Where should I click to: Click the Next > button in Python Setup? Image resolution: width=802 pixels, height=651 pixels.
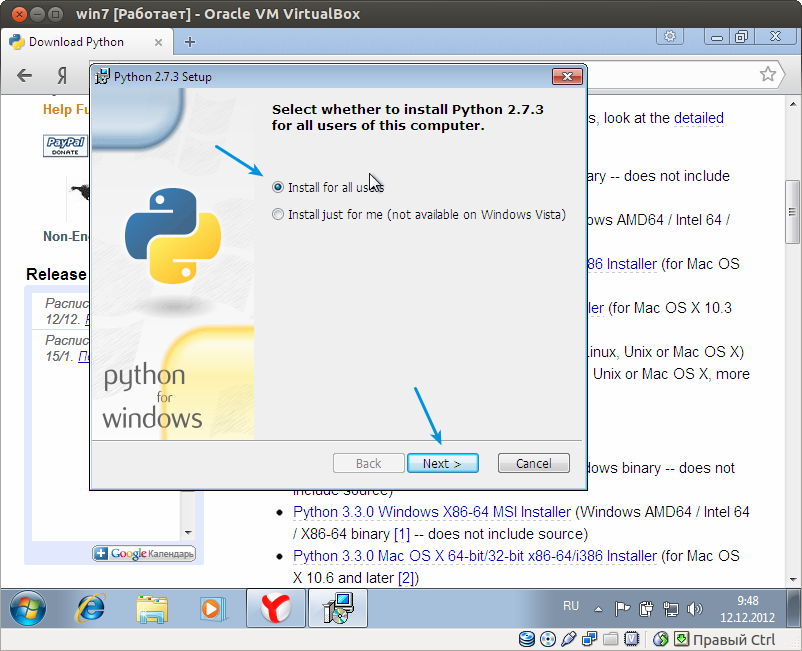(443, 463)
